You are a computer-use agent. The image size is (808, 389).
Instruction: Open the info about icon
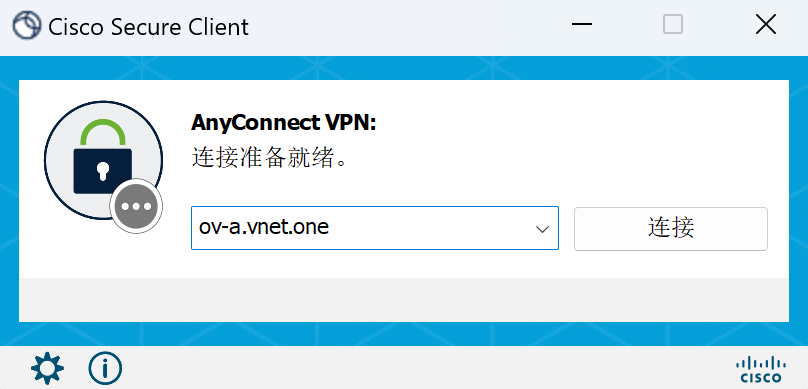click(x=105, y=368)
